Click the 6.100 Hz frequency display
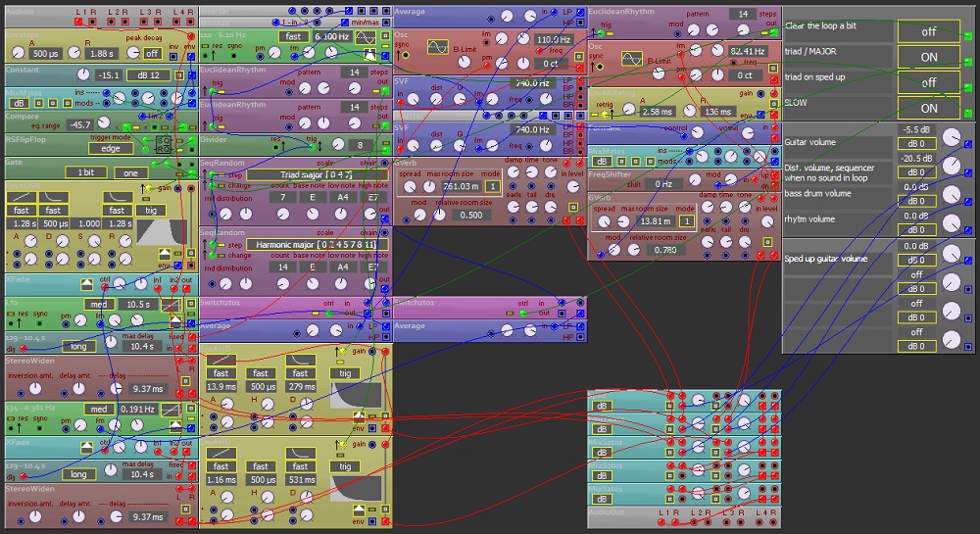Viewport: 980px width, 534px height. tap(332, 37)
